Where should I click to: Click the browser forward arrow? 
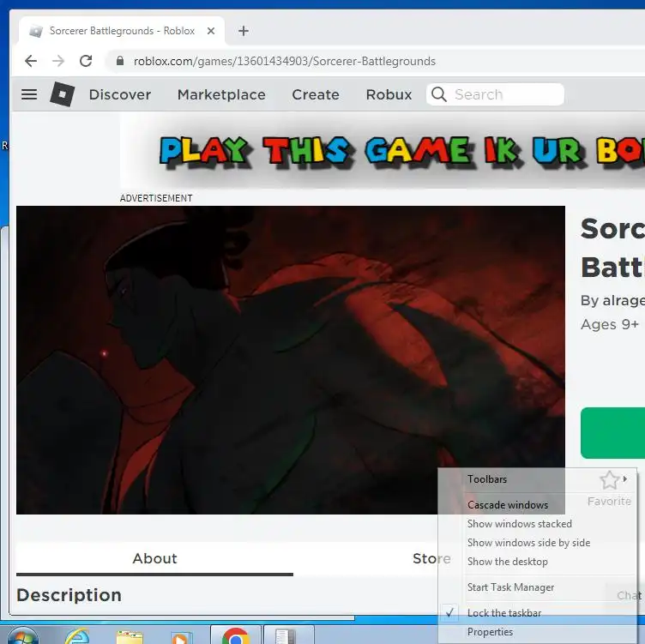click(58, 61)
